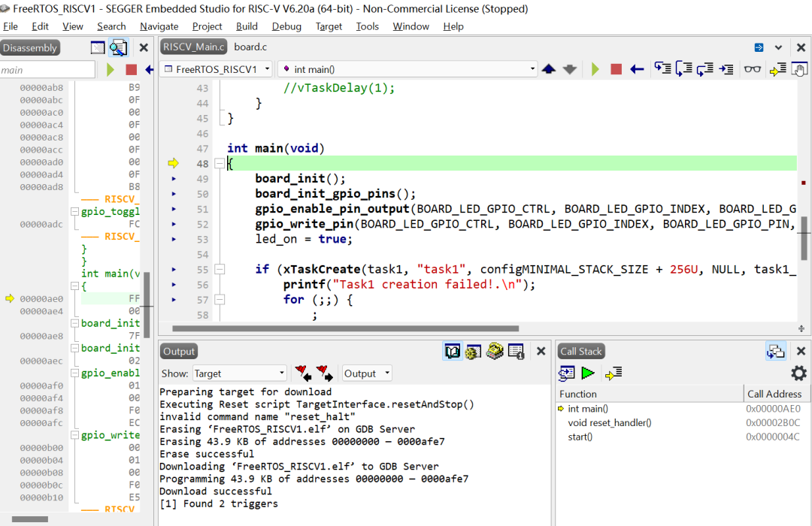Toggle the Disassembly magnifier document view button

(x=118, y=48)
